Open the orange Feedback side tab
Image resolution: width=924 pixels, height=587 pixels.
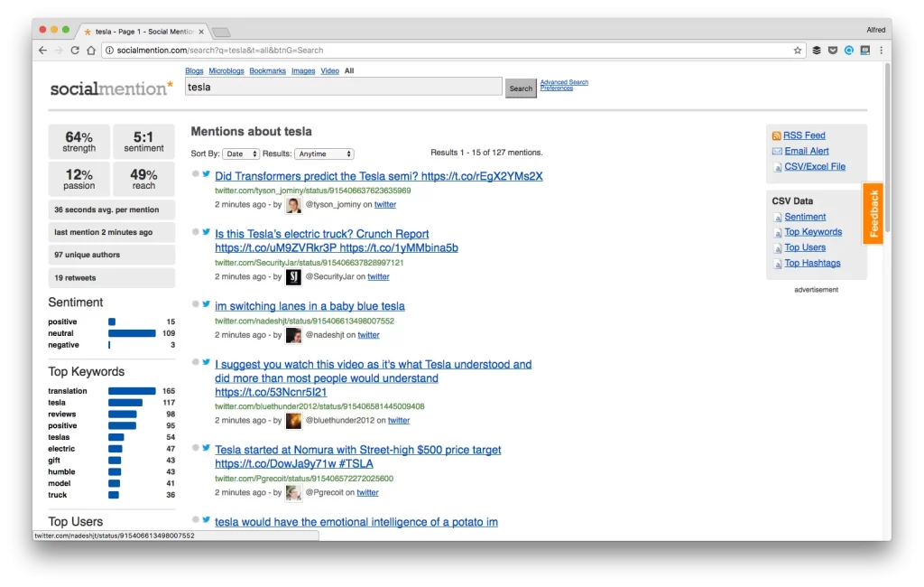coord(873,213)
